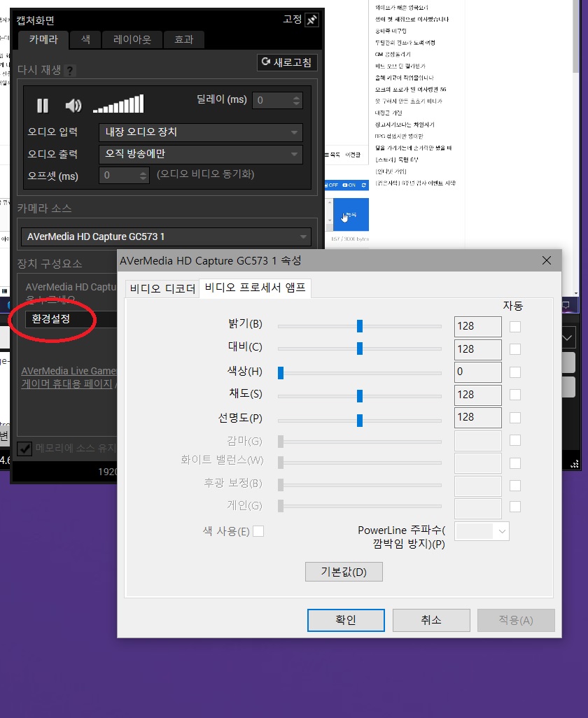Click the 채도(S) value field
This screenshot has height=718, width=588.
(x=477, y=395)
